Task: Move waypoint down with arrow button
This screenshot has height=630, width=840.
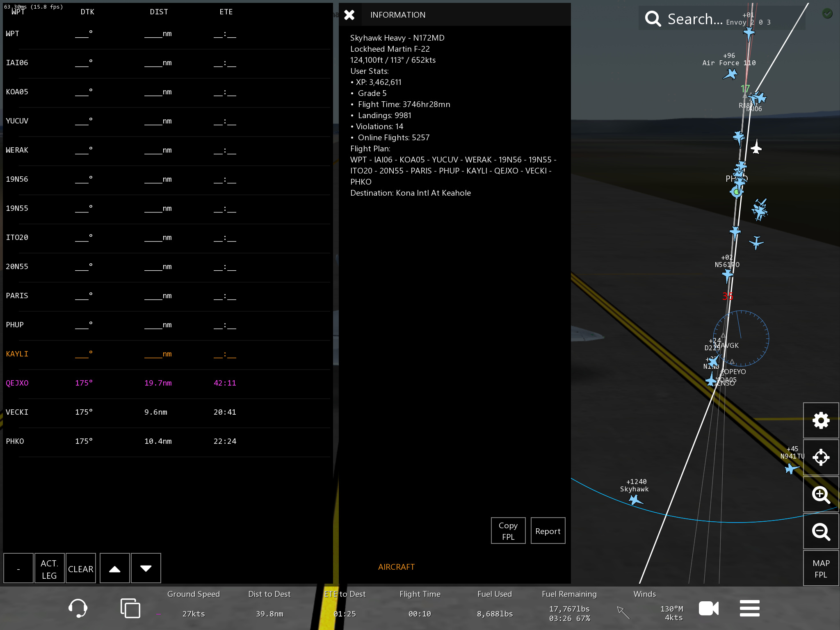Action: pos(146,568)
